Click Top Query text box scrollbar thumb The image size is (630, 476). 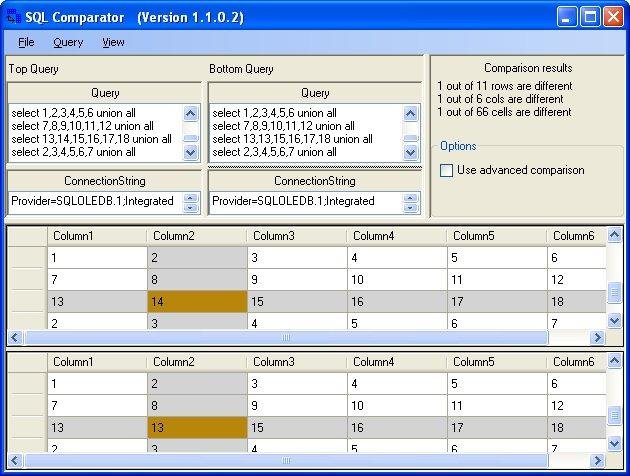pyautogui.click(x=190, y=138)
